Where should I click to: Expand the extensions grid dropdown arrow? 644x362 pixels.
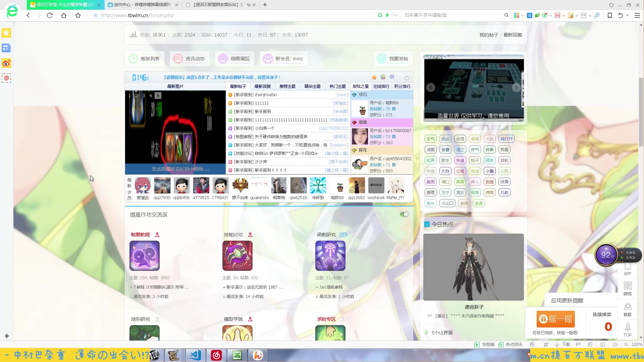[x=523, y=16]
